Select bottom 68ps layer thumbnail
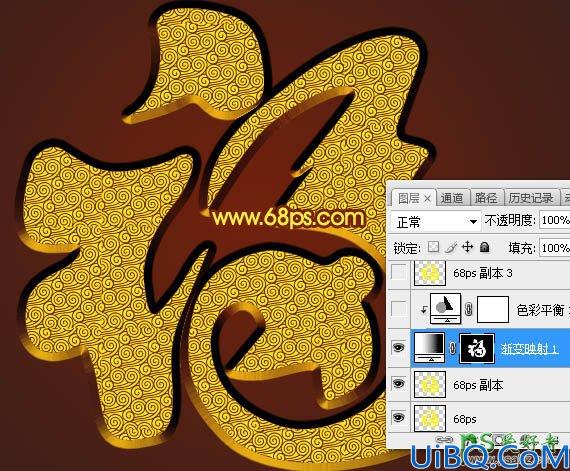Viewport: 570px width, 471px height. pos(430,418)
